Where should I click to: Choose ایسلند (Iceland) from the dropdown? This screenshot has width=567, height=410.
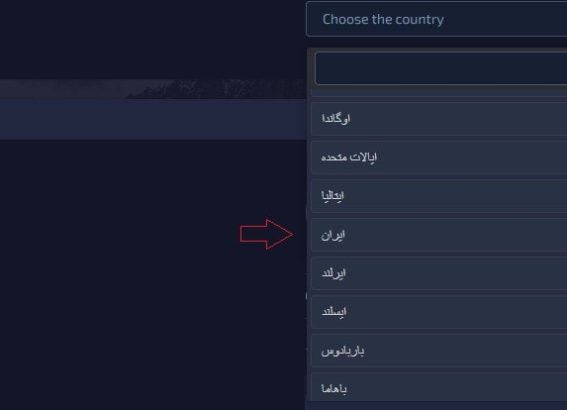tap(439, 312)
